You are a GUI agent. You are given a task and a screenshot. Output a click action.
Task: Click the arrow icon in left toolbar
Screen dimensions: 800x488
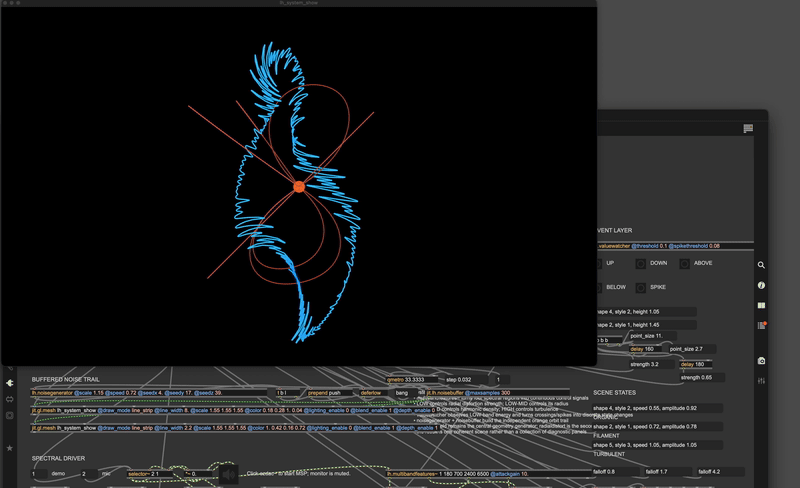[9, 383]
